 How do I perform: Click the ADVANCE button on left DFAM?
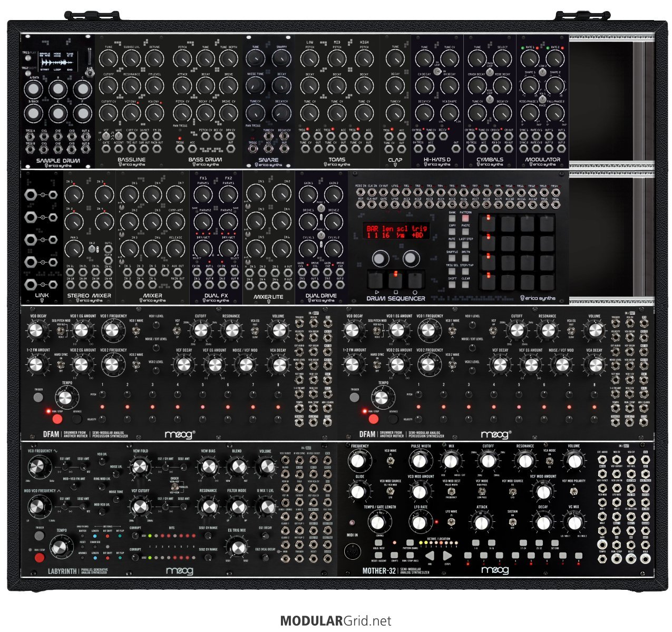point(77,419)
